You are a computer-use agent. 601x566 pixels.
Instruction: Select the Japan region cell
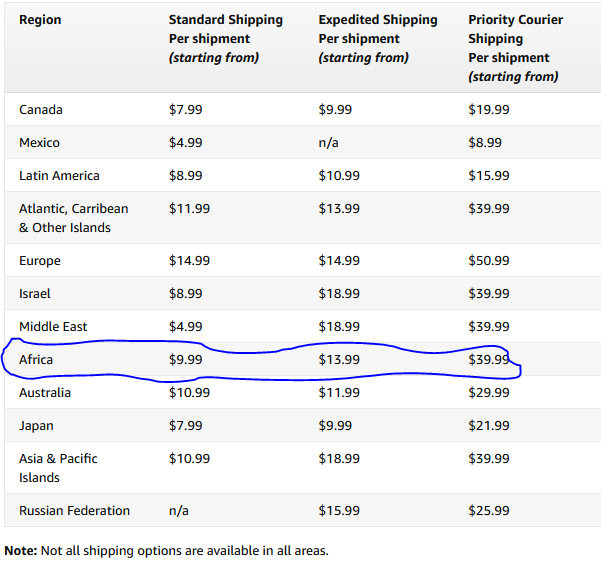[x=36, y=426]
